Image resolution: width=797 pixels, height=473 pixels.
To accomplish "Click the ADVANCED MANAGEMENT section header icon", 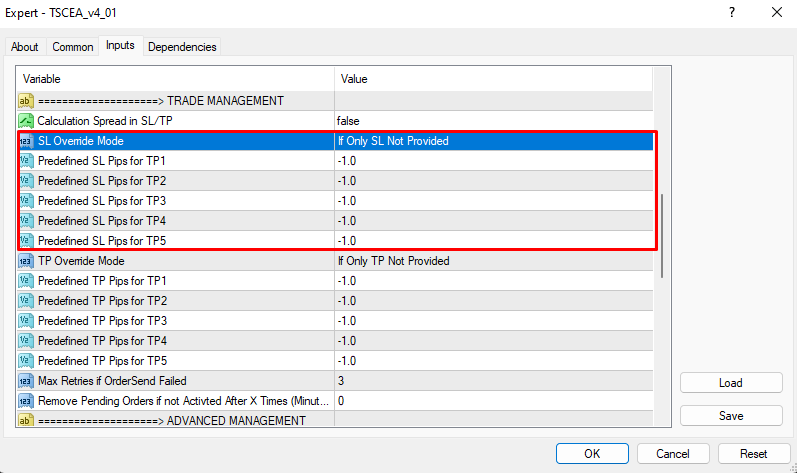I will click(27, 421).
